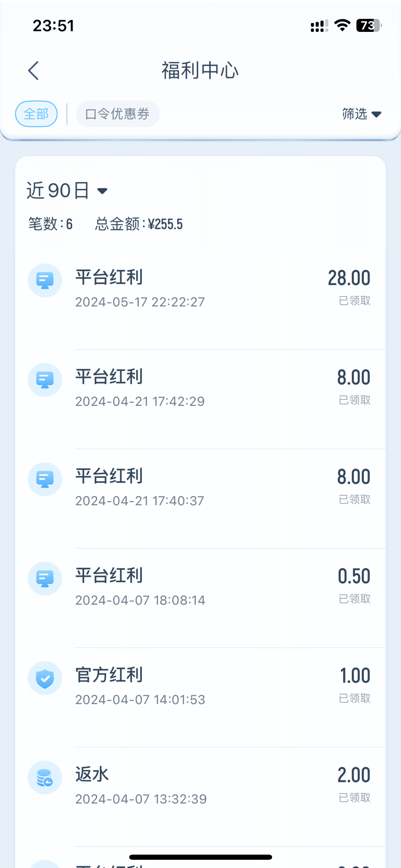Click the 28.00 platform bonus monitor icon
401x868 pixels.
tap(45, 280)
